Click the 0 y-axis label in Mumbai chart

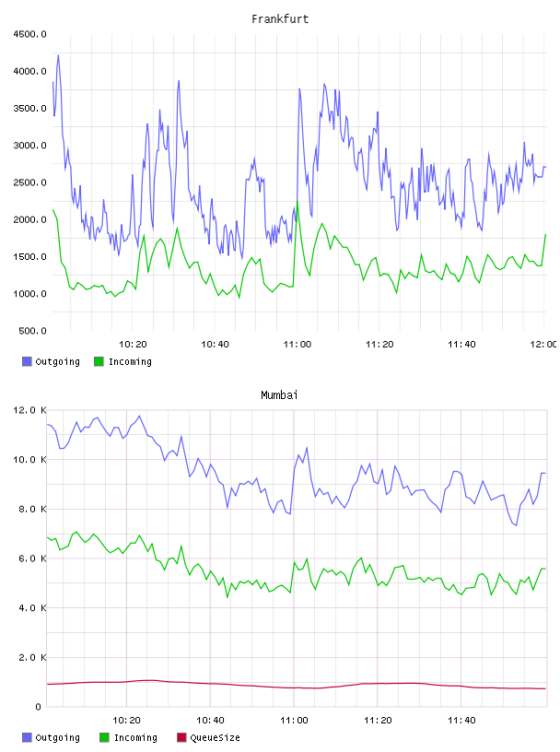pos(39,707)
